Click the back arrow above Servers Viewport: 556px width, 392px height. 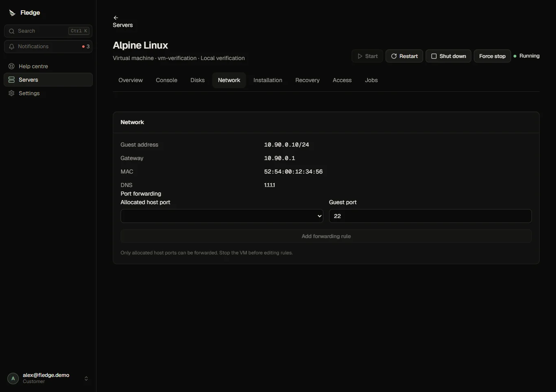coord(116,18)
